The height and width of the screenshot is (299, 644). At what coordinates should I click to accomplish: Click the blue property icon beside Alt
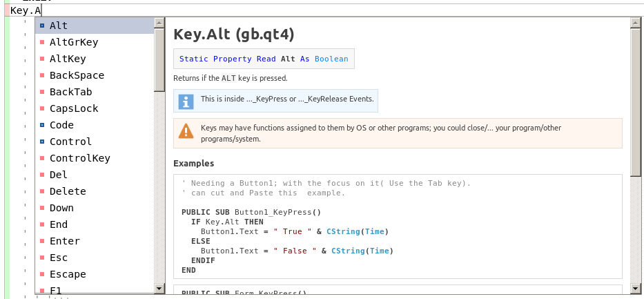[x=42, y=26]
